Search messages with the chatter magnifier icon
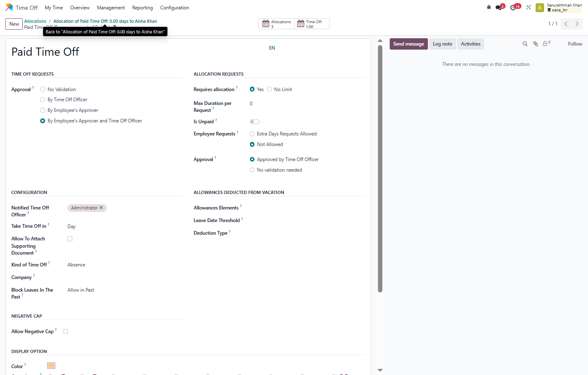The image size is (588, 375). coord(525,44)
